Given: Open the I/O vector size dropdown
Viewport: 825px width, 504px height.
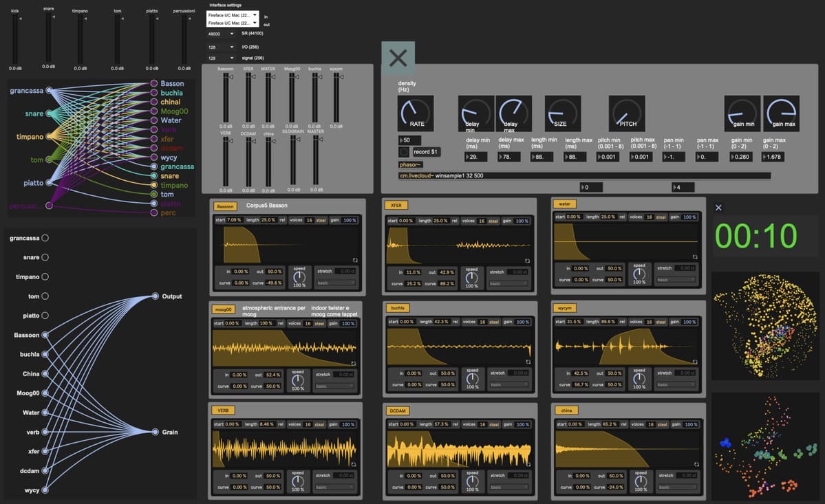Looking at the screenshot, I should coord(221,47).
